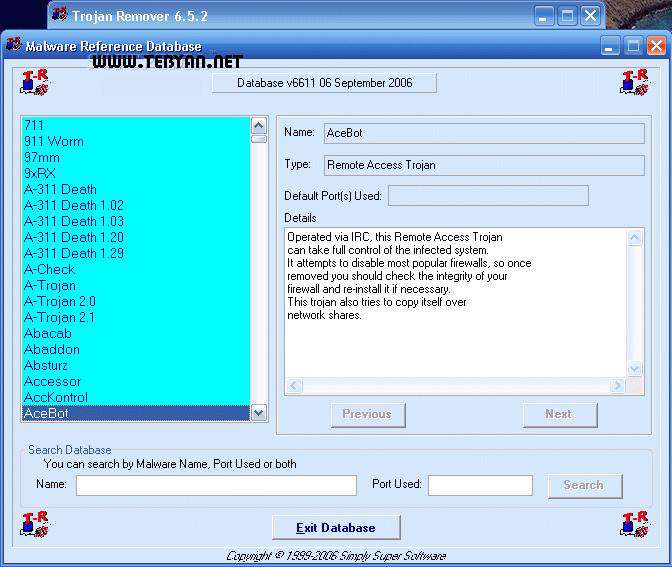Image resolution: width=672 pixels, height=567 pixels.
Task: Click the malware Name field showing AceBot
Action: coord(484,133)
